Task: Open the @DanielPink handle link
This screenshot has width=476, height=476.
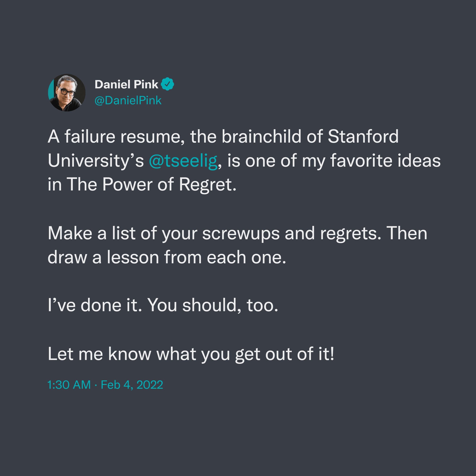Action: click(x=128, y=100)
